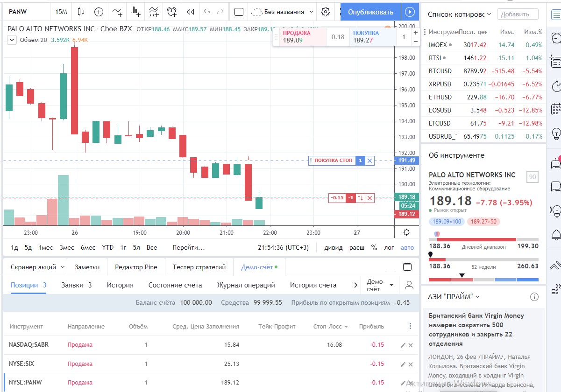This screenshot has width=561, height=392.
Task: Open Журнал операций tab
Action: (246, 285)
